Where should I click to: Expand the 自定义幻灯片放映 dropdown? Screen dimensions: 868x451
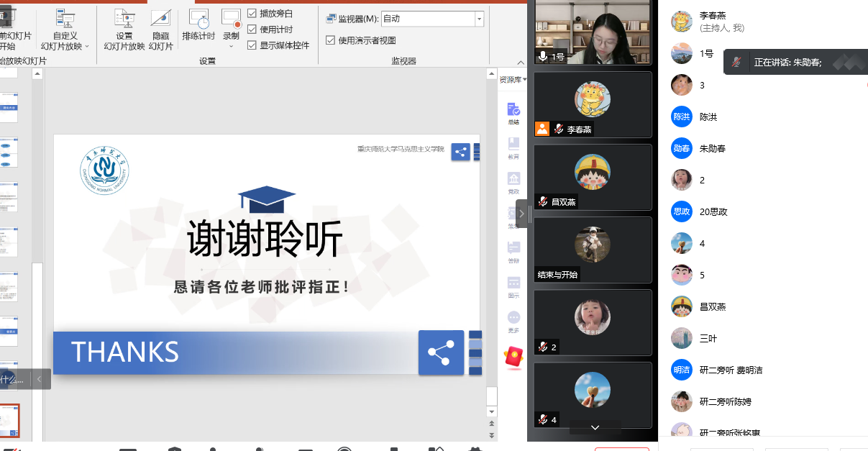point(87,47)
